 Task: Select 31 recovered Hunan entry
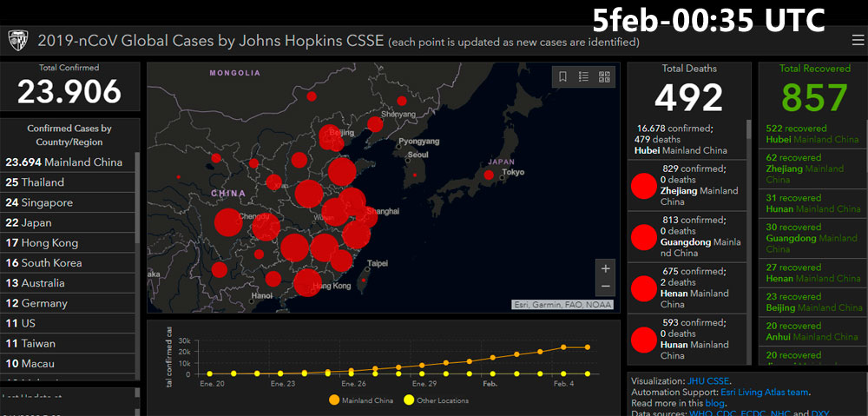pyautogui.click(x=812, y=203)
